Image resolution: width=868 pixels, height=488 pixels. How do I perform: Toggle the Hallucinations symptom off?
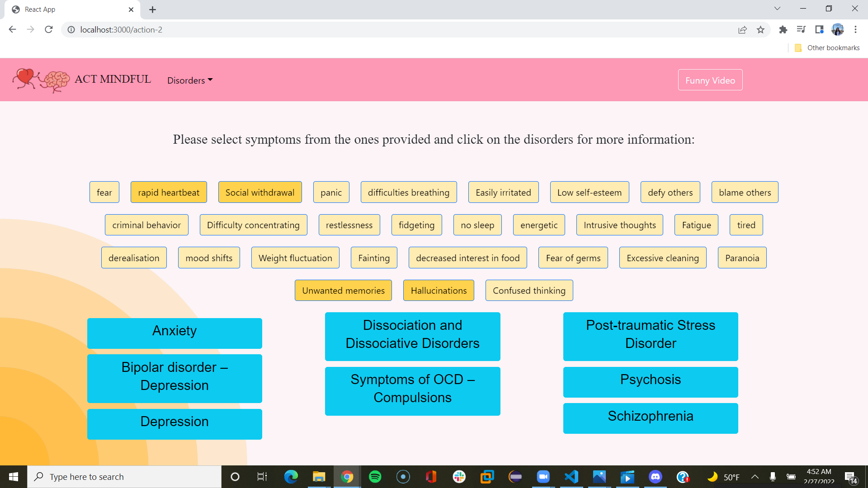(439, 291)
